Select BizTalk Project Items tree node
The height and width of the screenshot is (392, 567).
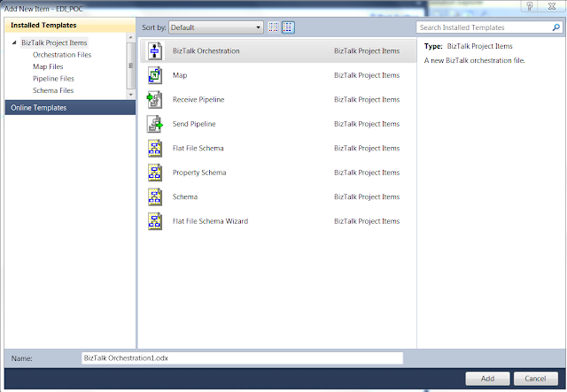point(54,42)
